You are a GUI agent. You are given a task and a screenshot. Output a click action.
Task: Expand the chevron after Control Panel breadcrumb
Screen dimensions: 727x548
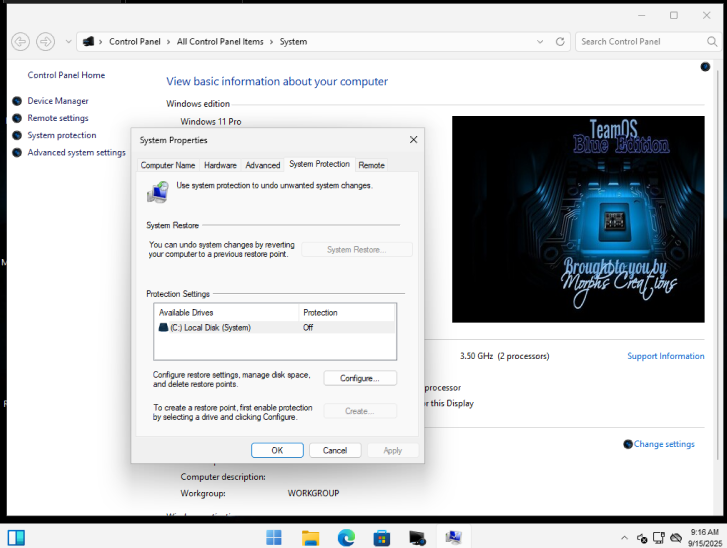point(168,42)
